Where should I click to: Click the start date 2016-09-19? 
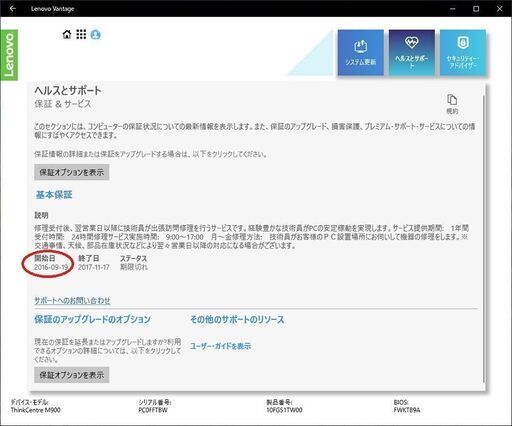51,267
